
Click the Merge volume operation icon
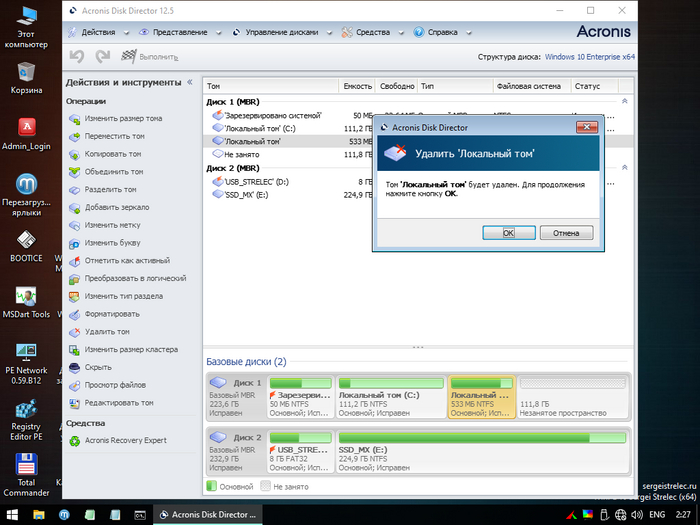click(75, 171)
